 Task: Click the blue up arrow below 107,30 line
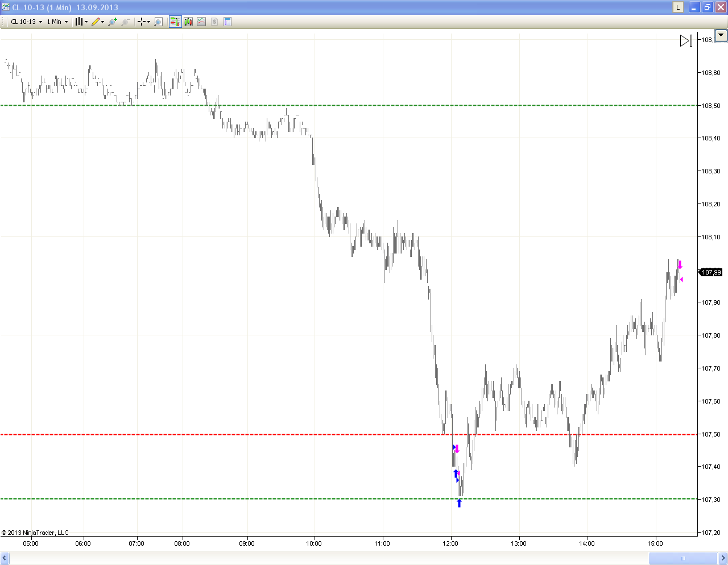point(459,503)
